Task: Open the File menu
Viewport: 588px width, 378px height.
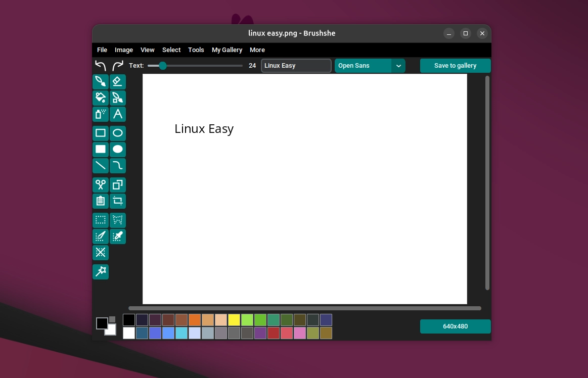Action: click(102, 50)
